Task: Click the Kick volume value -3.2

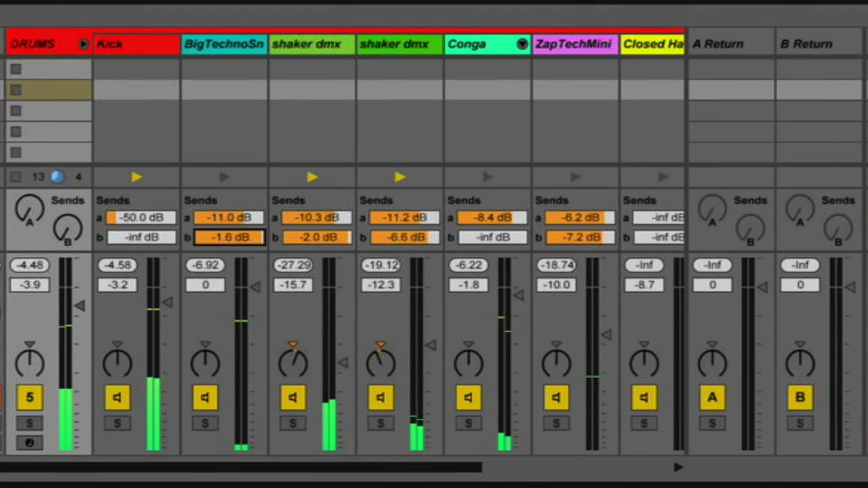Action: pyautogui.click(x=117, y=285)
